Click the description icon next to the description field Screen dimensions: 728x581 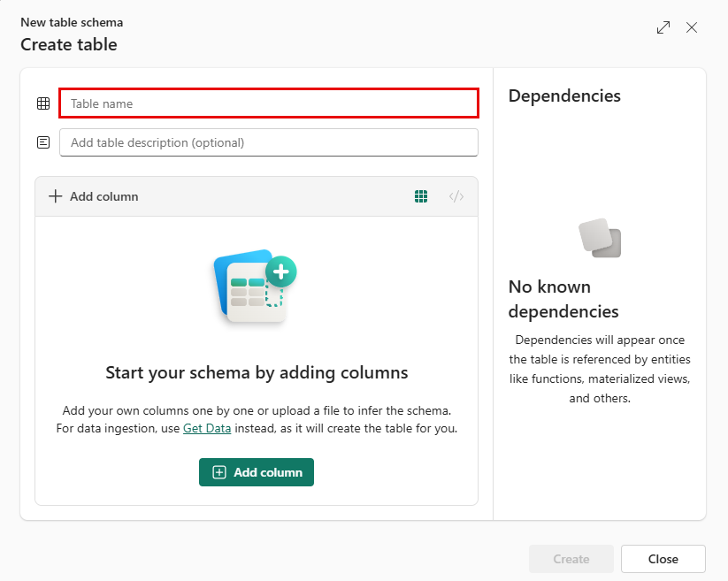coord(42,141)
